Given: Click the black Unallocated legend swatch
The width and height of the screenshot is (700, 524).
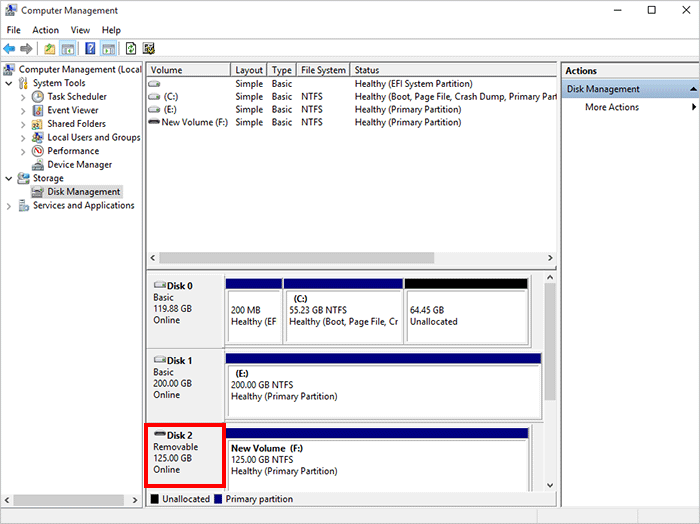Looking at the screenshot, I should coord(155,499).
